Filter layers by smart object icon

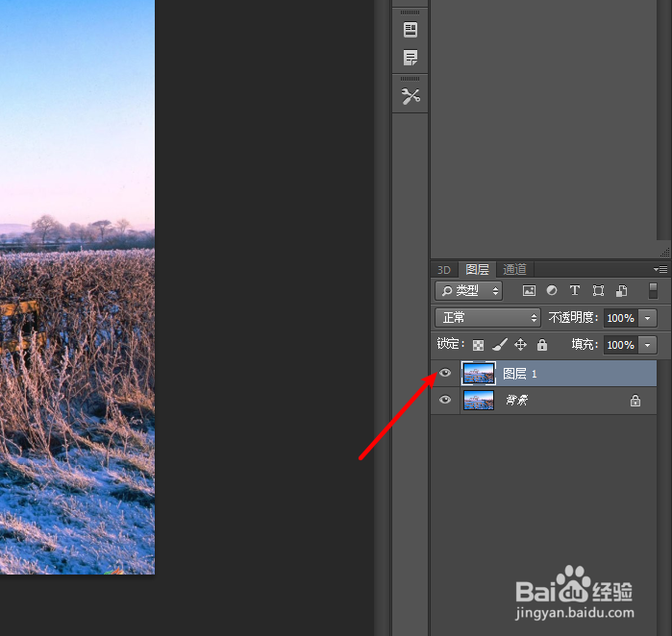(621, 291)
